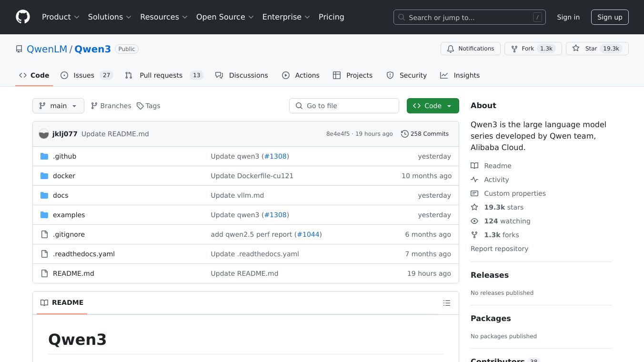Image resolution: width=644 pixels, height=362 pixels.
Task: Expand the green Code dropdown
Action: click(x=433, y=106)
